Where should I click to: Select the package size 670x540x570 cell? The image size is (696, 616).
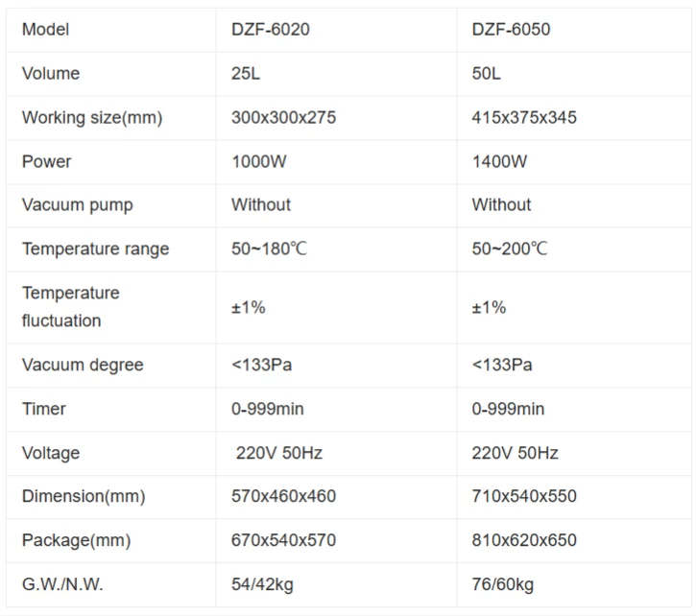283,540
